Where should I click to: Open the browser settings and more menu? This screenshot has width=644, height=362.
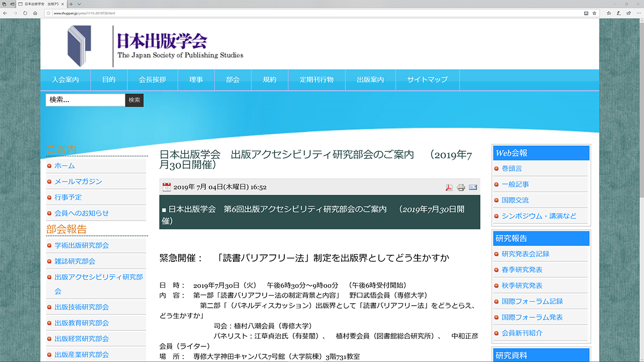pos(638,13)
